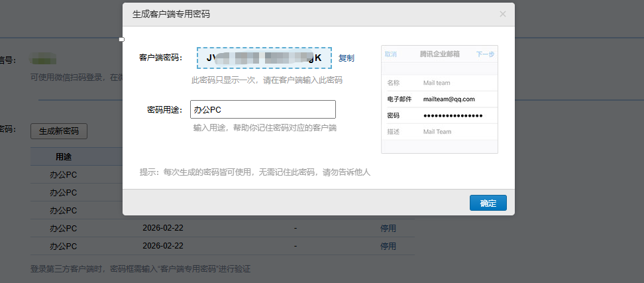Click the dotted 密码 row in preview
The height and width of the screenshot is (283, 644).
pos(440,116)
